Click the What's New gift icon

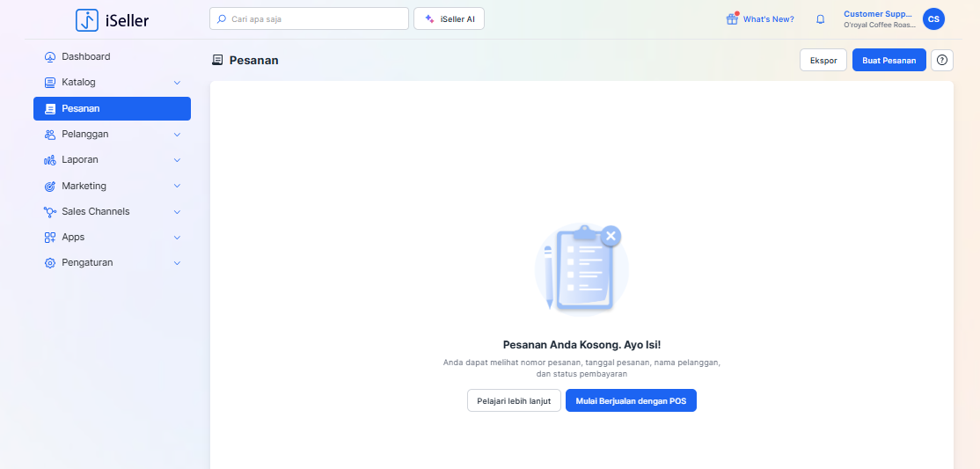coord(732,19)
